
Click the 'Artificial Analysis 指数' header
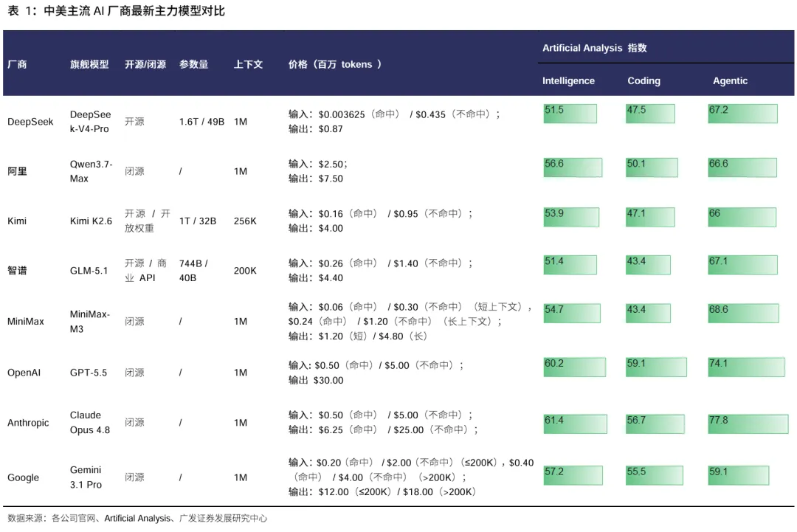tap(594, 48)
